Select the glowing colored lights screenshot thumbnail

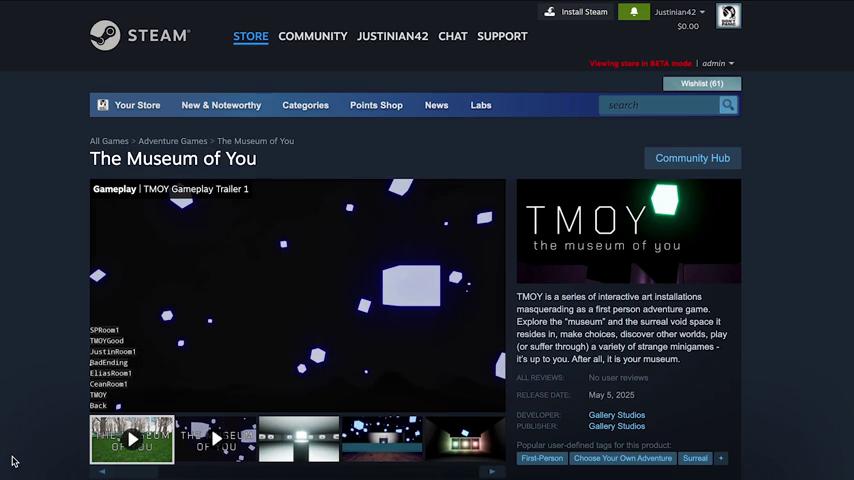(465, 439)
